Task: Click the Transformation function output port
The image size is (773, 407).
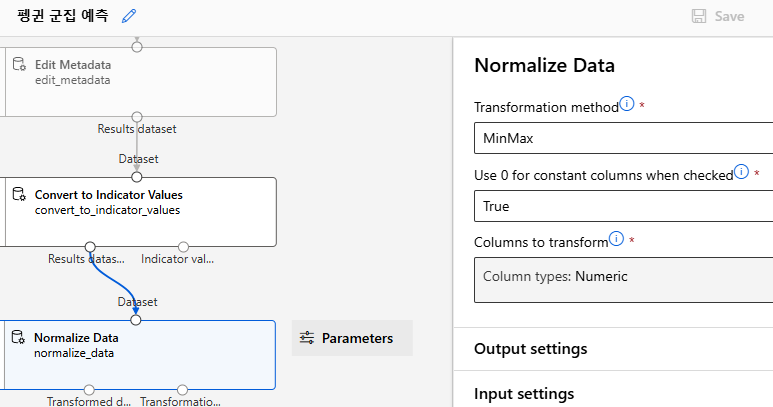Action: click(x=182, y=390)
